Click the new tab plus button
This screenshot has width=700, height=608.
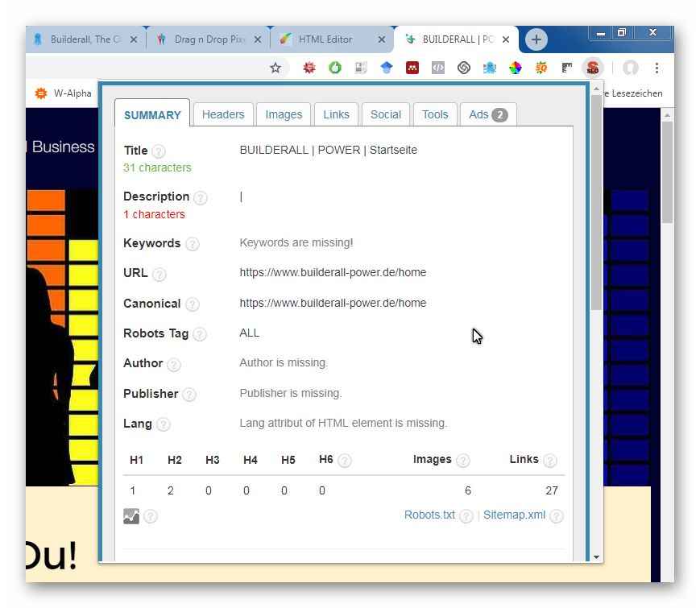(535, 39)
